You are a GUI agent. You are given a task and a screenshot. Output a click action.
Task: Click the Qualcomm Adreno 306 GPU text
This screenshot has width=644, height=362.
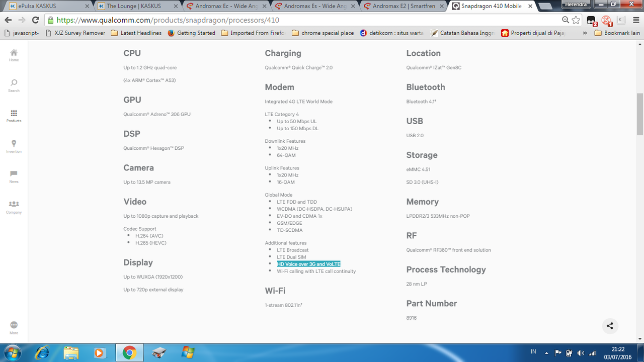click(157, 114)
